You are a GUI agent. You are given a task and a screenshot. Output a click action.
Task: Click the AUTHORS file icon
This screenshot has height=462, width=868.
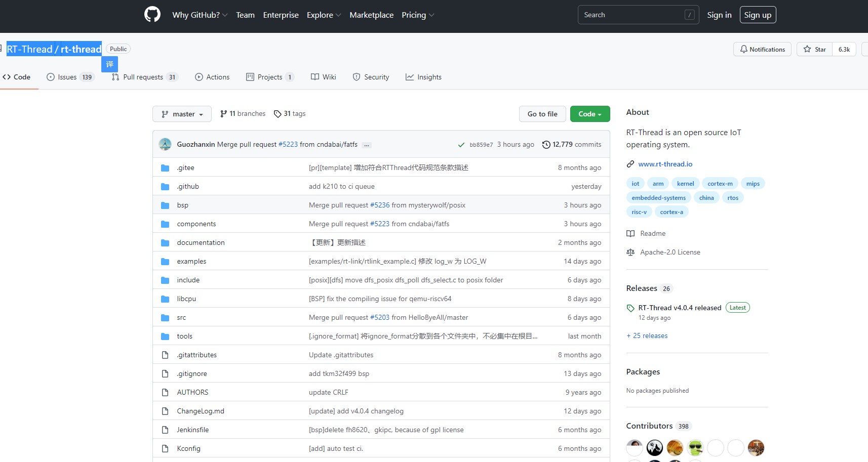pos(165,392)
